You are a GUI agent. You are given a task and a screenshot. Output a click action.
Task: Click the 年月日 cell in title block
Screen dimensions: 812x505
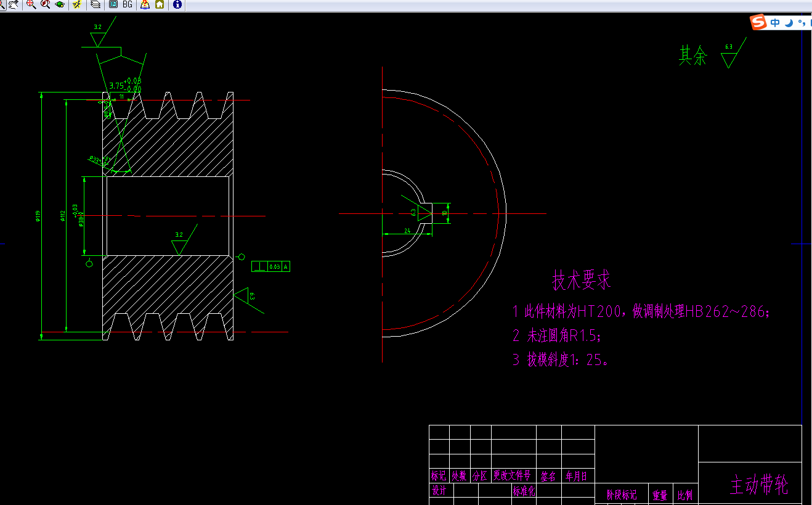click(x=577, y=476)
